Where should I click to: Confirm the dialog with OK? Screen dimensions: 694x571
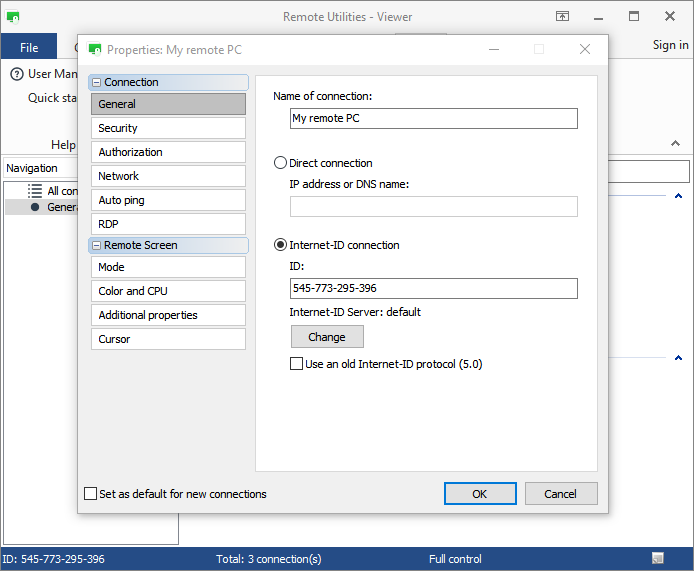click(480, 494)
